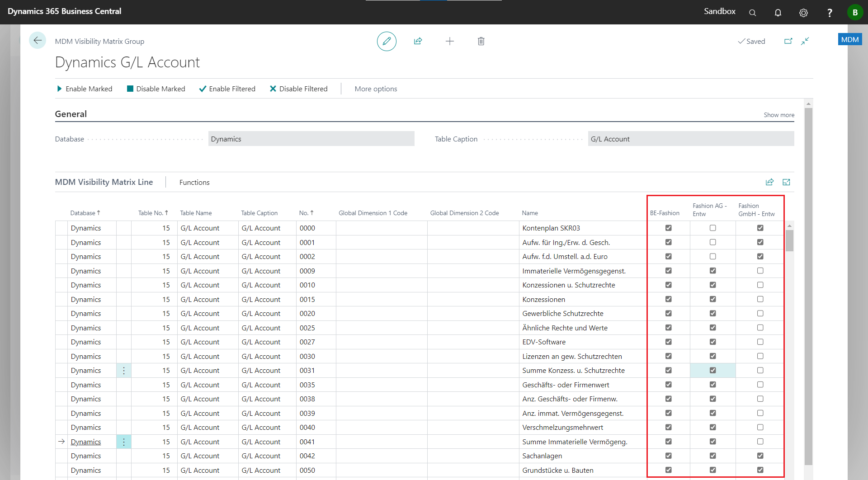This screenshot has width=868, height=480.
Task: Click the MDM Visibility Matrix Group breadcrumb
Action: (x=99, y=41)
